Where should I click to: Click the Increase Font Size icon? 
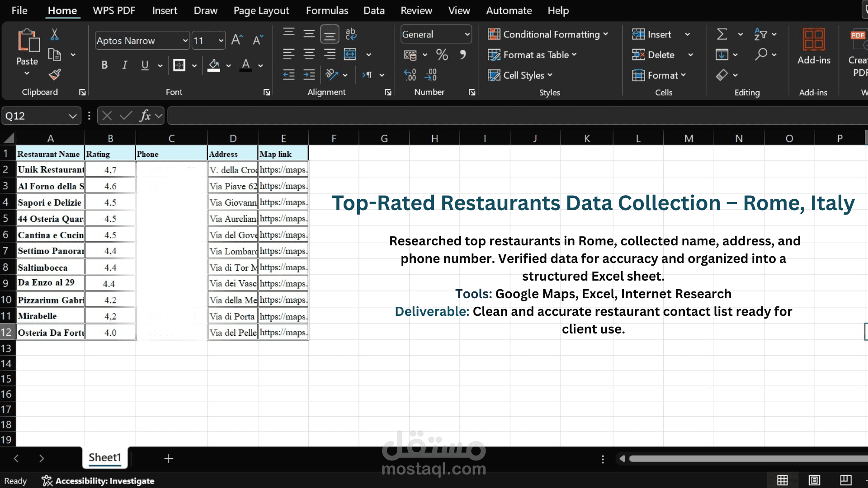click(x=236, y=40)
